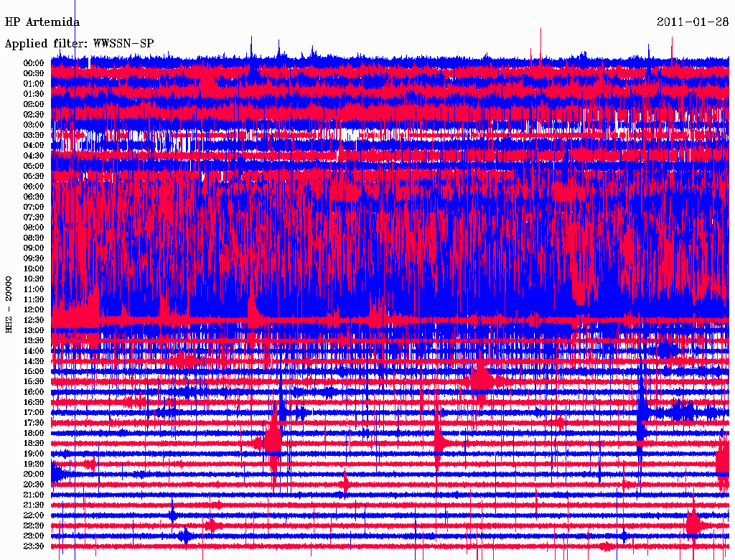Click the 04:00 time label
This screenshot has height=560, width=735.
click(x=34, y=146)
